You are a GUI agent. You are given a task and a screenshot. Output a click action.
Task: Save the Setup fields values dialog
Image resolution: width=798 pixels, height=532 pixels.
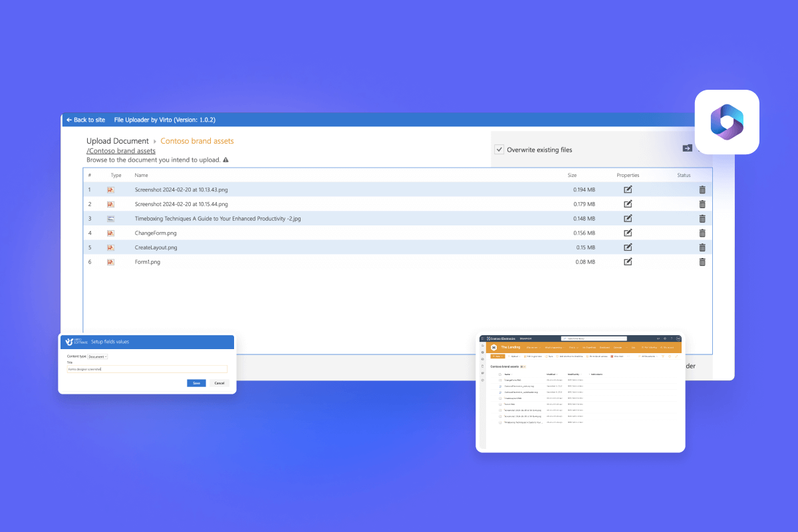[x=196, y=383]
